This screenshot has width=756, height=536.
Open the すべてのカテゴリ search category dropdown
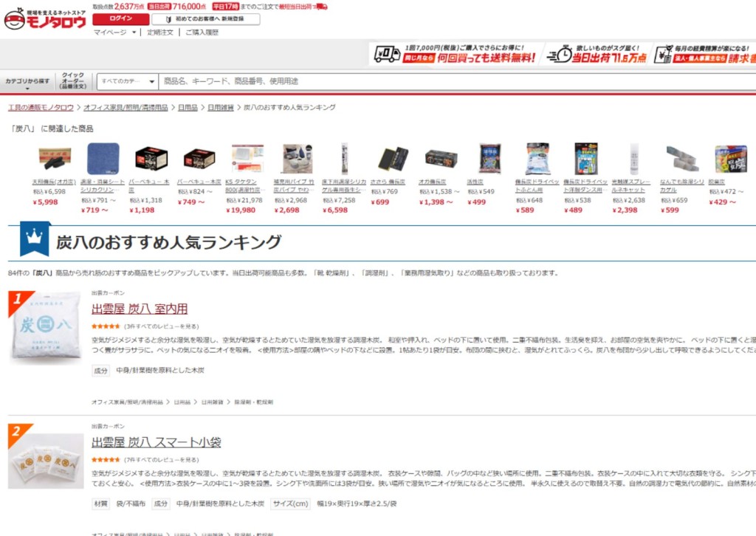pos(128,81)
